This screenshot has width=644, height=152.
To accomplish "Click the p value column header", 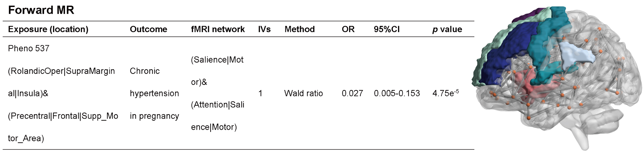I will tap(447, 29).
